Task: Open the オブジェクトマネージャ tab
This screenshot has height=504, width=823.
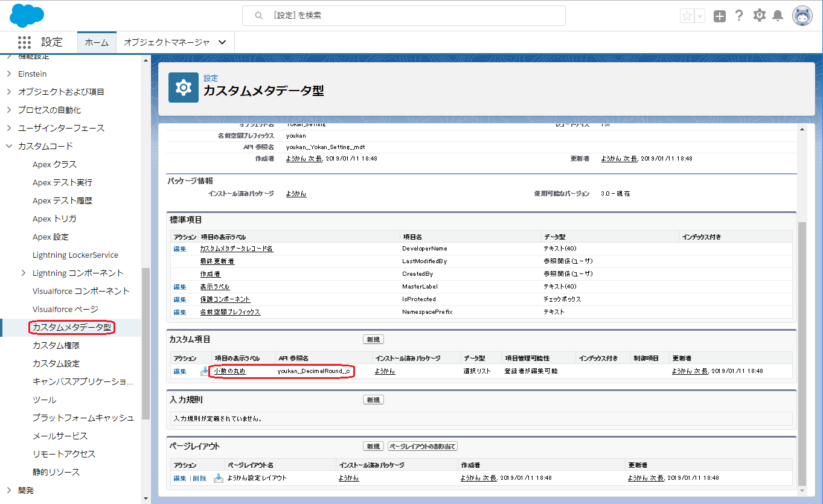Action: [167, 42]
